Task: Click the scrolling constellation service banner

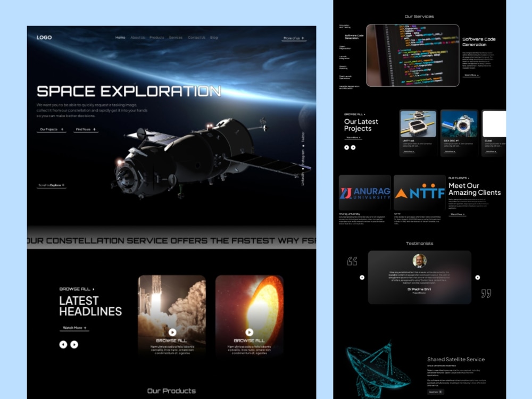Action: (172, 240)
